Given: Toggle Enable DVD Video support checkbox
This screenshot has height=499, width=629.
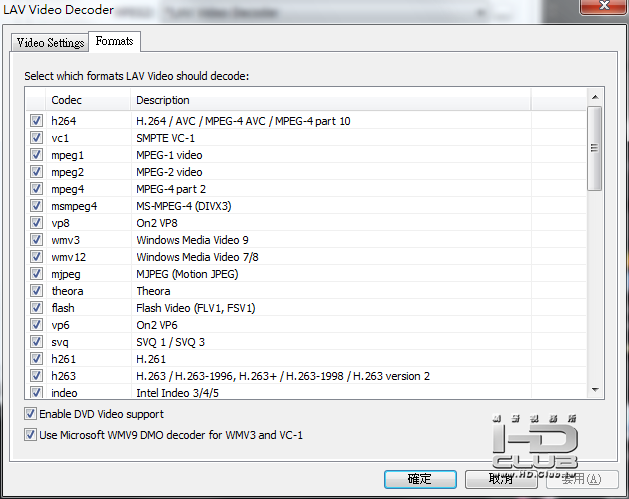Looking at the screenshot, I should pyautogui.click(x=30, y=414).
